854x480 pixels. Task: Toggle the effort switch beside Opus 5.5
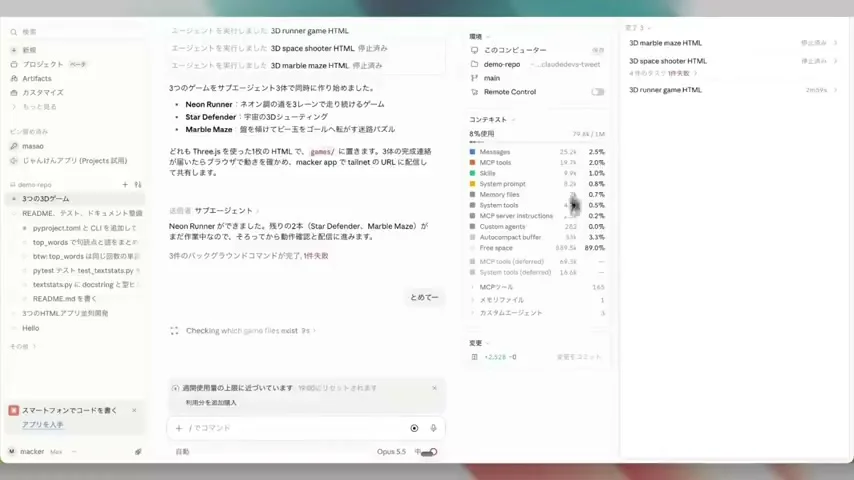click(x=430, y=452)
